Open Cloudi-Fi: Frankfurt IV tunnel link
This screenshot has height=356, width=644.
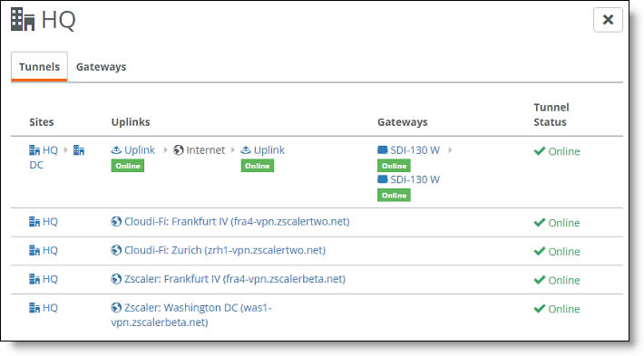237,221
